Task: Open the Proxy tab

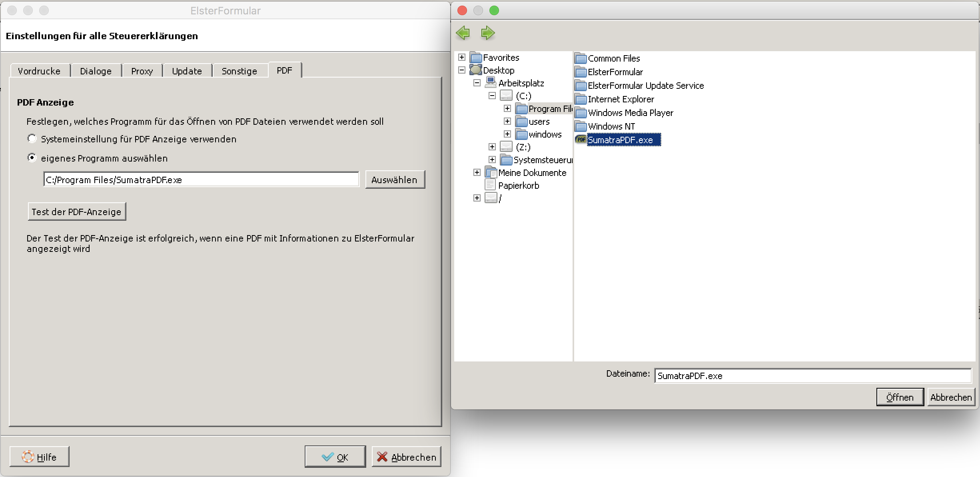Action: [x=142, y=71]
